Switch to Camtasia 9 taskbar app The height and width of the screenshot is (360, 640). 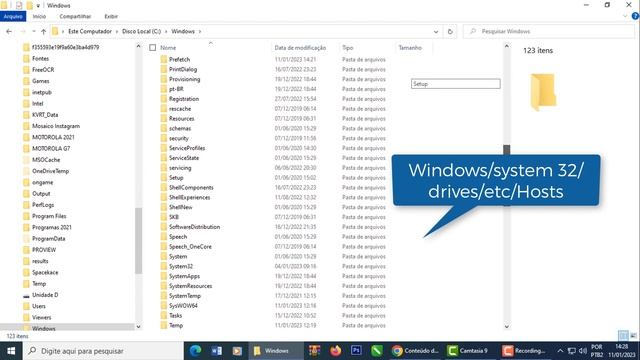point(468,351)
